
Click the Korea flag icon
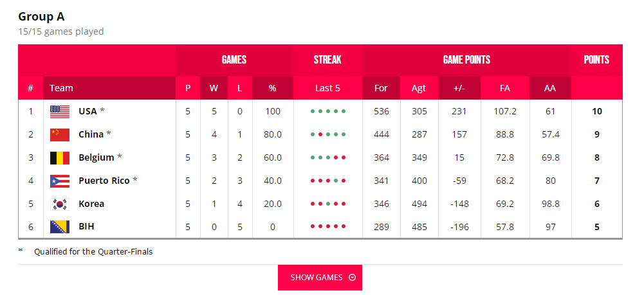[x=60, y=204]
